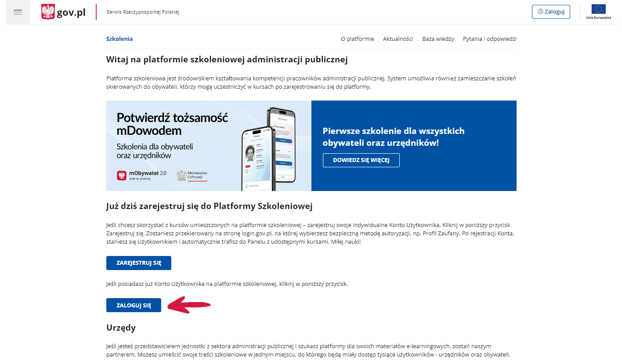Click the European Union flag icon
This screenshot has width=622, height=364.
pos(598,9)
